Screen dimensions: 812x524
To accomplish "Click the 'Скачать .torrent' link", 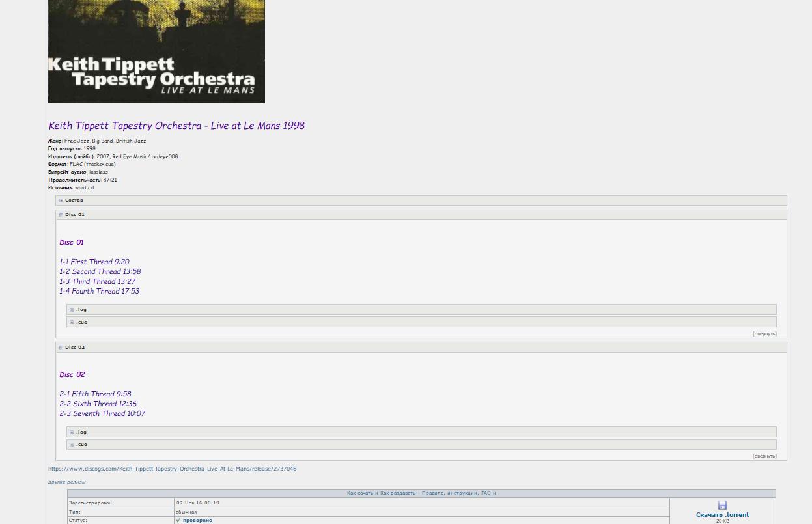I will coord(722,515).
